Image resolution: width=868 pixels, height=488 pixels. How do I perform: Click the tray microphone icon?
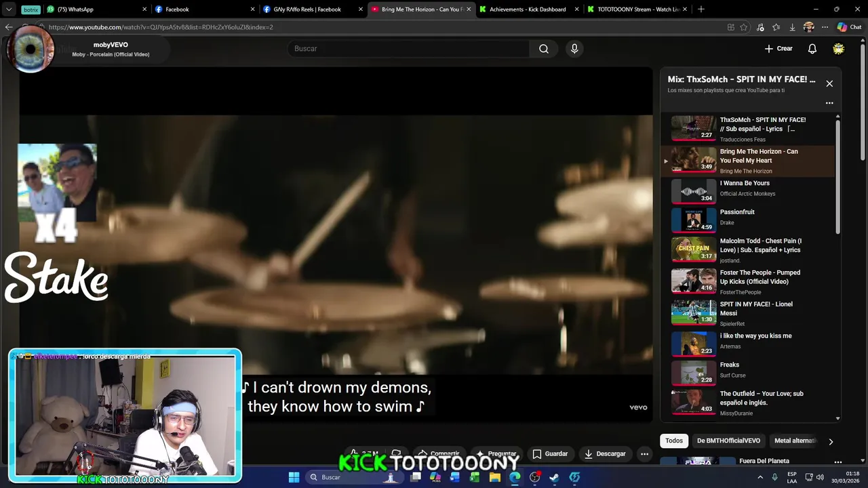pos(774,477)
